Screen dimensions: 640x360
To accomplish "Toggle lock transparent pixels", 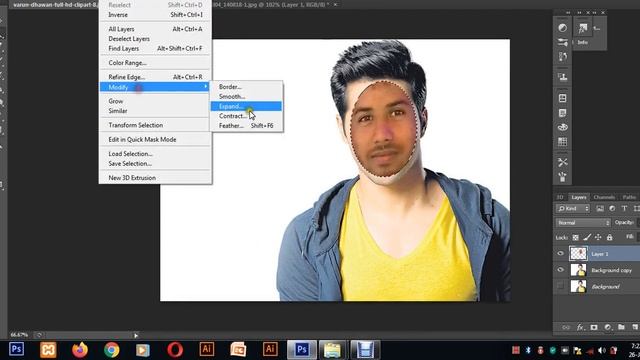I will click(x=576, y=237).
